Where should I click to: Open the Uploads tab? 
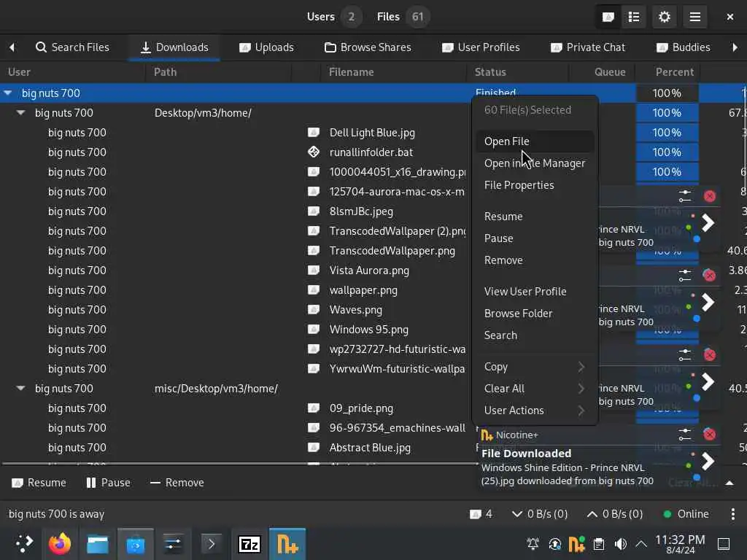click(266, 47)
